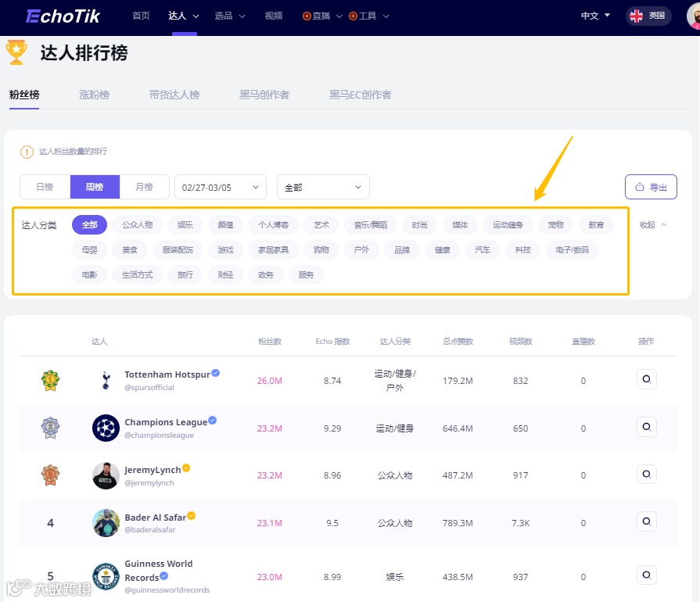
Task: Click the 粉丝数 column header
Action: pos(270,342)
